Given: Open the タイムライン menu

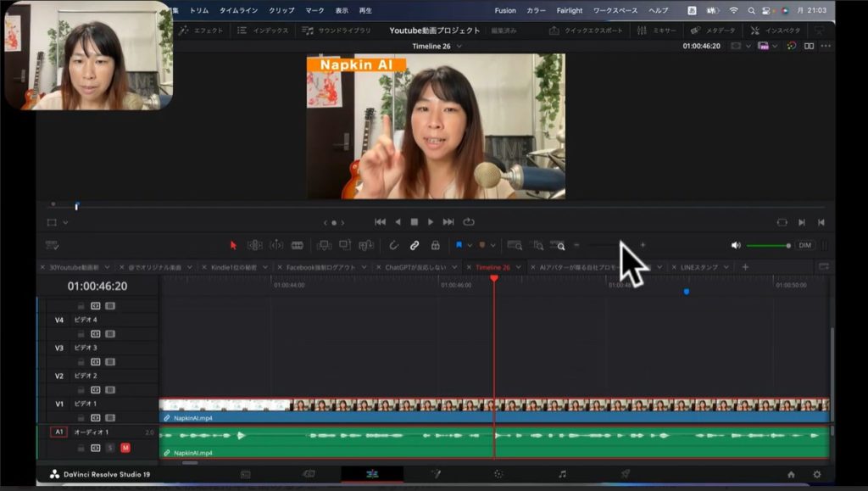Looking at the screenshot, I should point(239,10).
